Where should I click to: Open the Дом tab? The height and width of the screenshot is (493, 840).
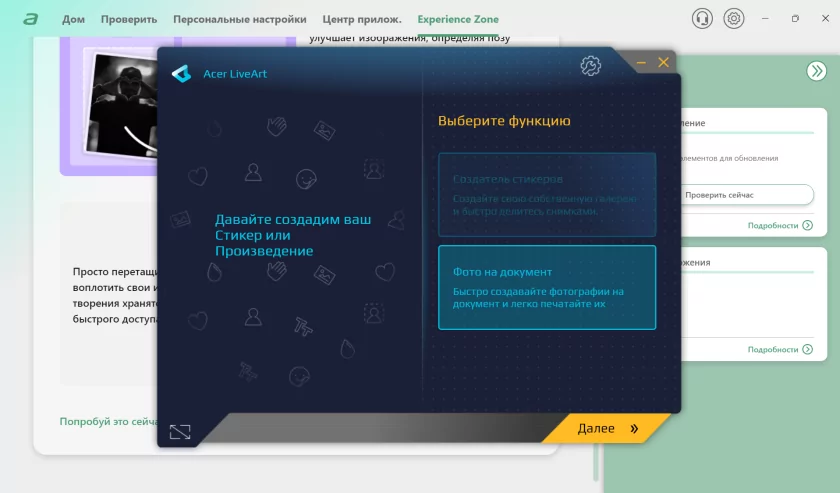[73, 19]
